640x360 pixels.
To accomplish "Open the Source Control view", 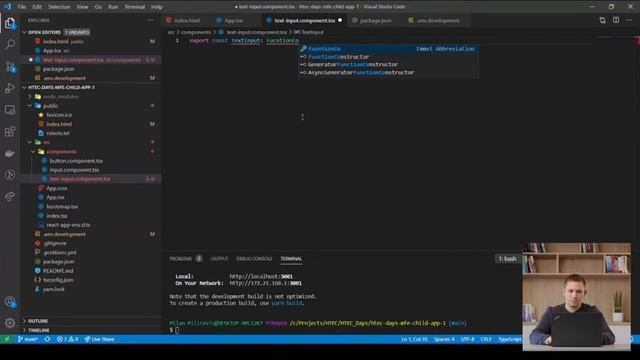I will coord(10,67).
